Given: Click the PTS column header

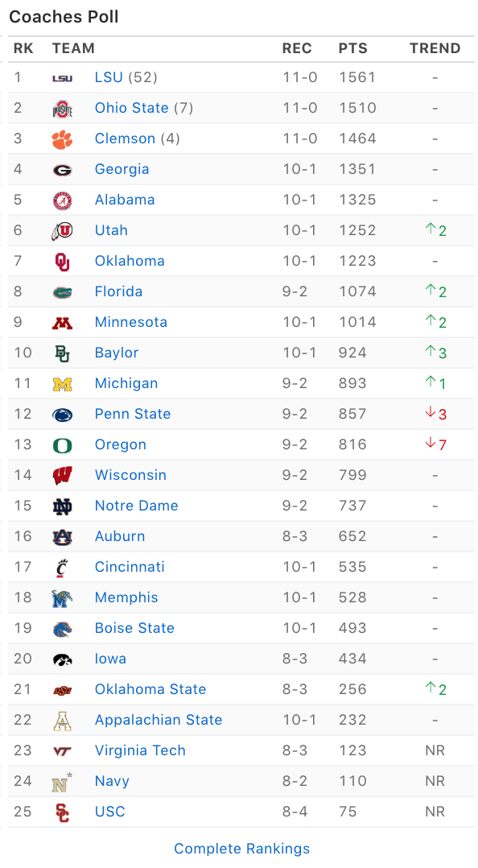Looking at the screenshot, I should point(353,48).
